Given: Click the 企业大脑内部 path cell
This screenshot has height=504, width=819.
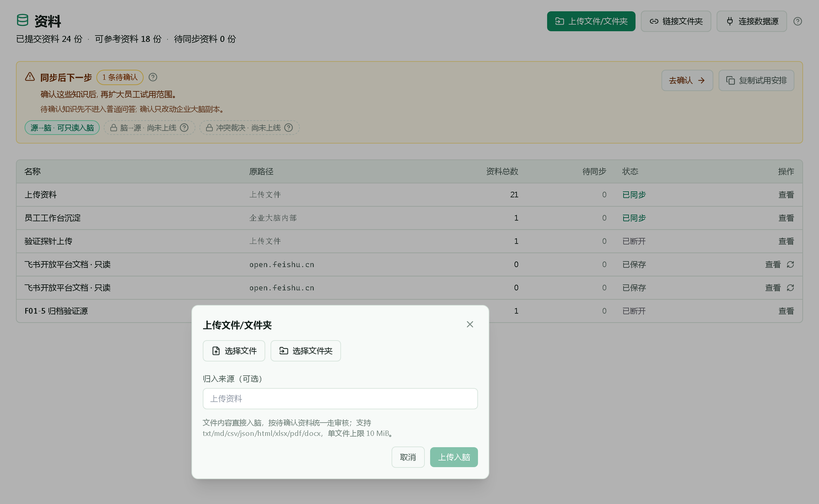Looking at the screenshot, I should (x=273, y=218).
